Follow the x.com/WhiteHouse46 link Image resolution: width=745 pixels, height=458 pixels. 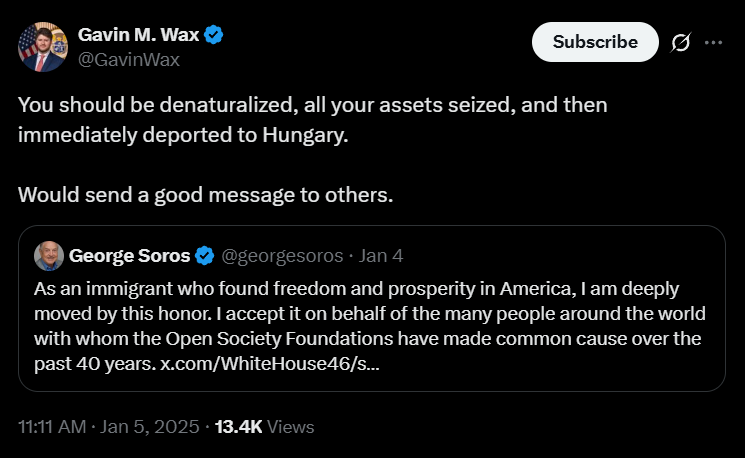click(x=270, y=363)
